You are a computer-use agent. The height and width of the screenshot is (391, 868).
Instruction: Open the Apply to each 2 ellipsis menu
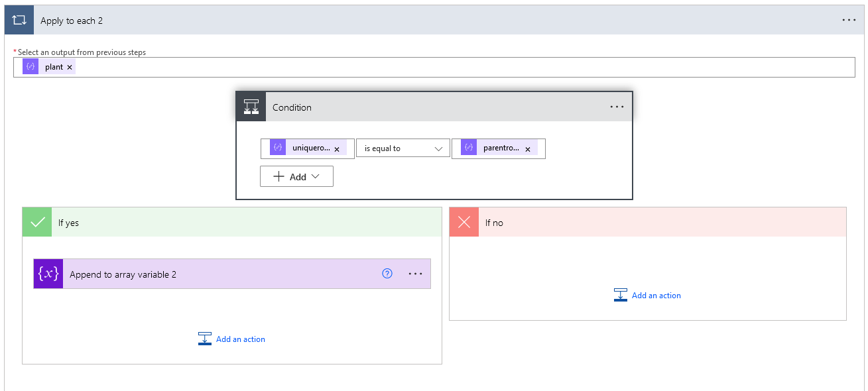(849, 21)
